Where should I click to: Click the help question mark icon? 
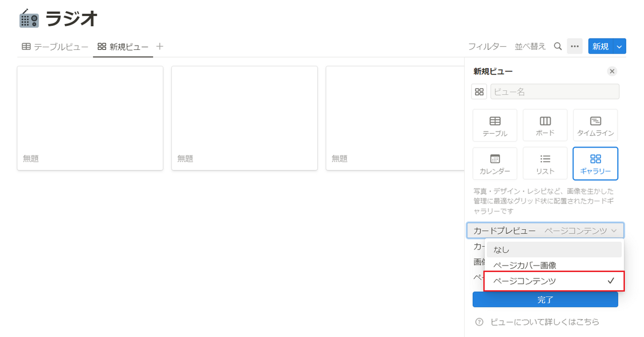pos(479,322)
